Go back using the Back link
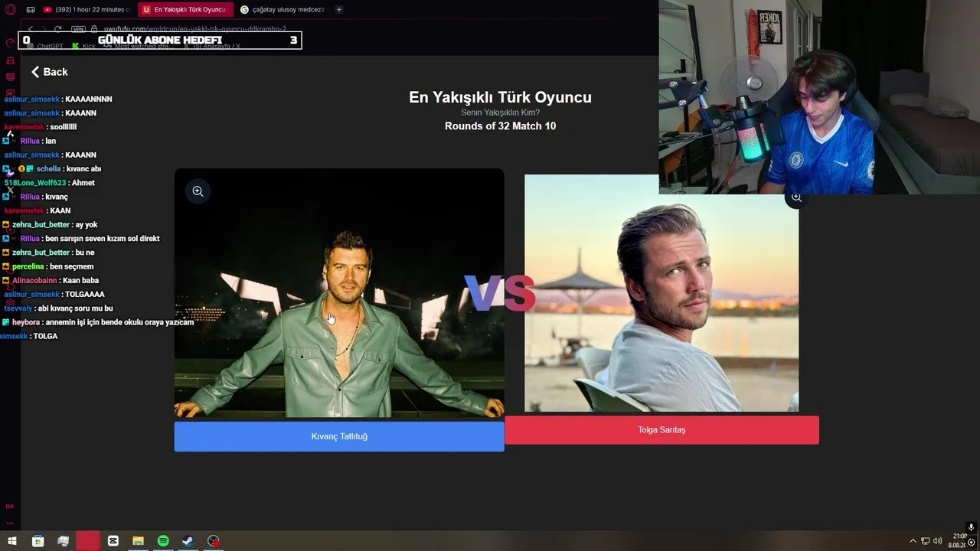 [49, 72]
